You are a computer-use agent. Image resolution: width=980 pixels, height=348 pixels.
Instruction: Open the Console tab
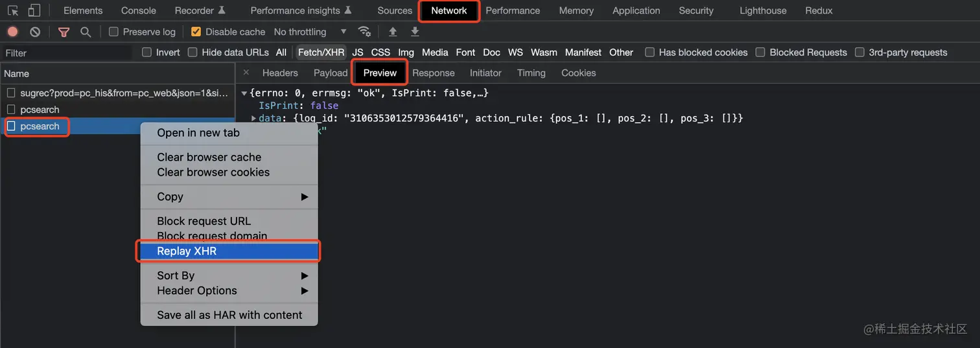pyautogui.click(x=139, y=10)
